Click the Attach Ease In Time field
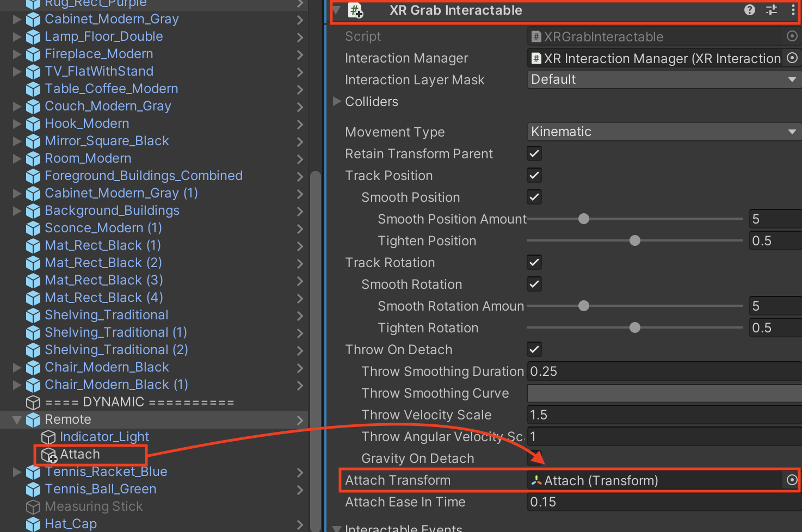This screenshot has height=532, width=802. [664, 502]
